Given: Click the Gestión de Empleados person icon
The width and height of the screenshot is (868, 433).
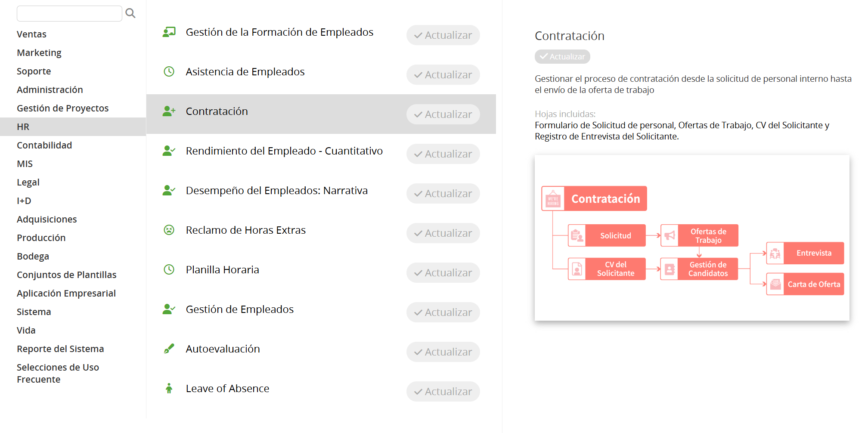Looking at the screenshot, I should tap(169, 309).
